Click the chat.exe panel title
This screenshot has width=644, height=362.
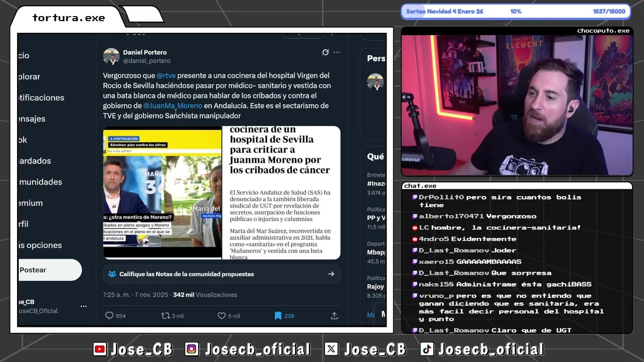pos(420,186)
